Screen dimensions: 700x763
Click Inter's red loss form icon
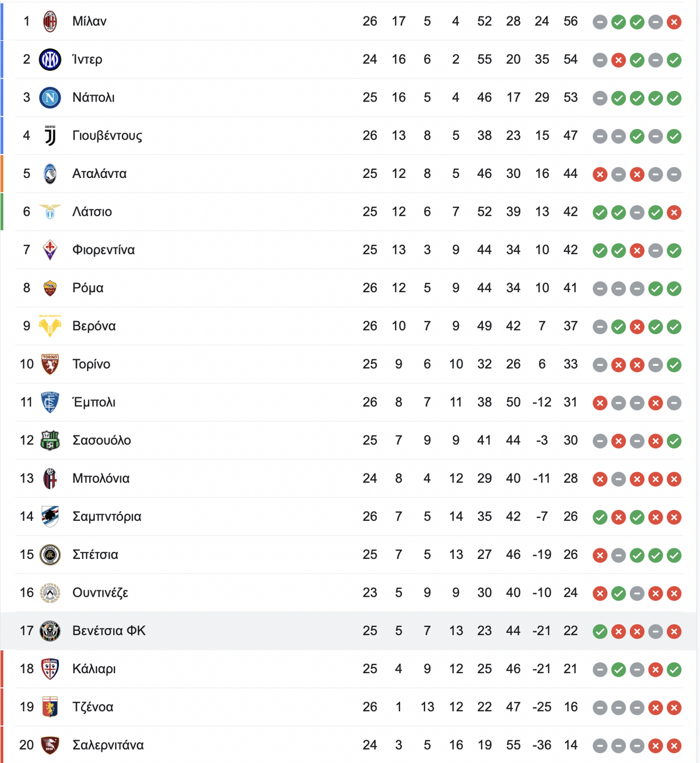tap(618, 61)
